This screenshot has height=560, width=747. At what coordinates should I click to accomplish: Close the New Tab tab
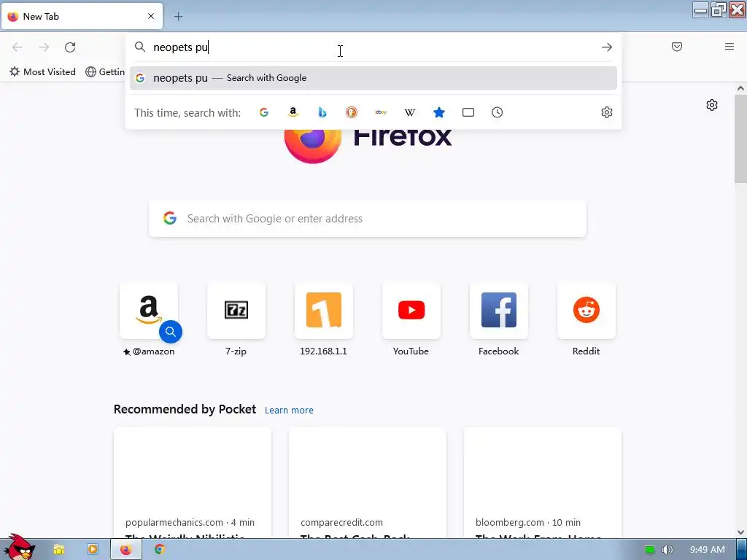(151, 16)
